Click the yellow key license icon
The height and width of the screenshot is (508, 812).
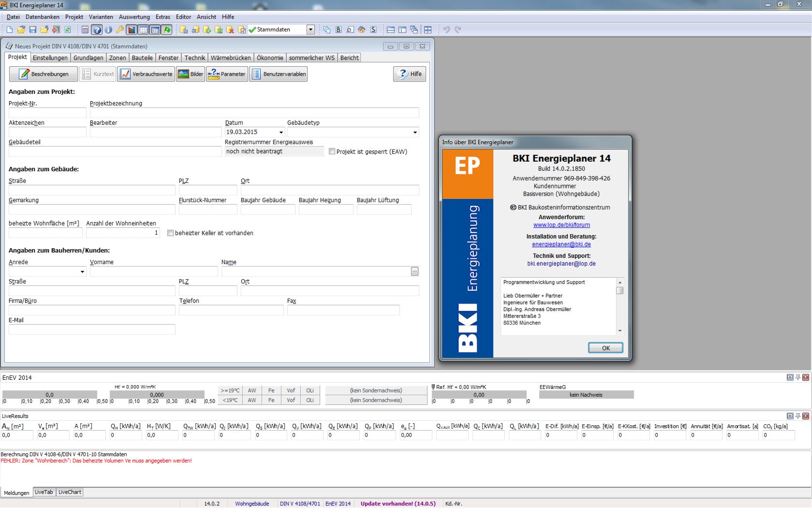tap(120, 30)
